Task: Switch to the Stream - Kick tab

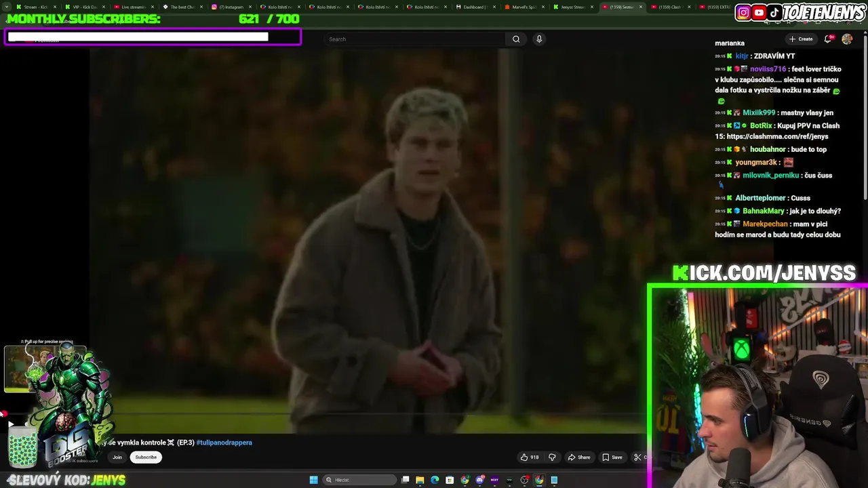Action: click(x=35, y=7)
